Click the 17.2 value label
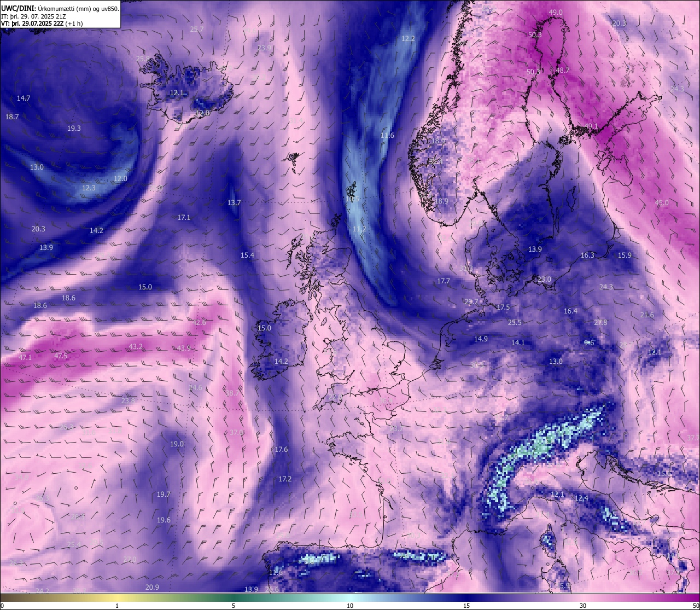Screen dimensions: 700x610 (x=285, y=479)
